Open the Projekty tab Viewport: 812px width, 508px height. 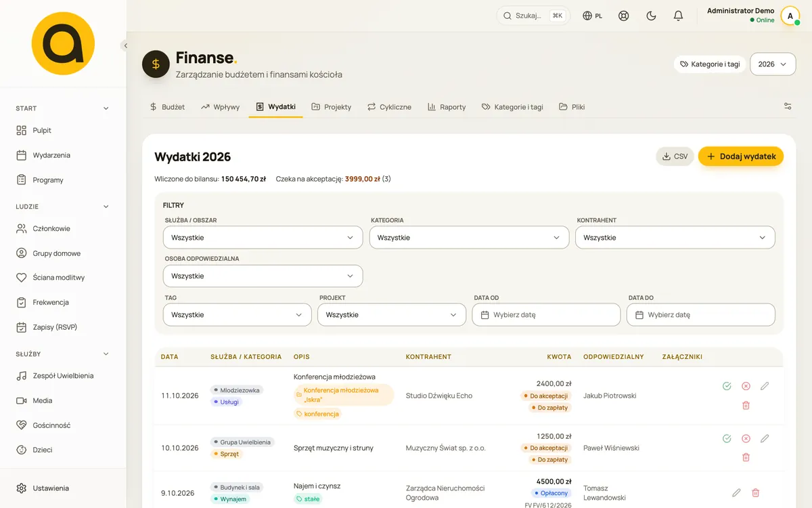coord(331,107)
